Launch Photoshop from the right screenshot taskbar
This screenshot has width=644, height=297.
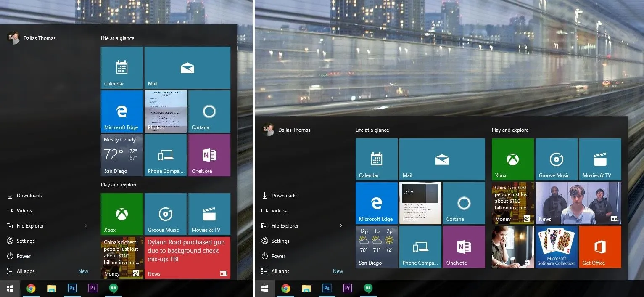tap(327, 289)
